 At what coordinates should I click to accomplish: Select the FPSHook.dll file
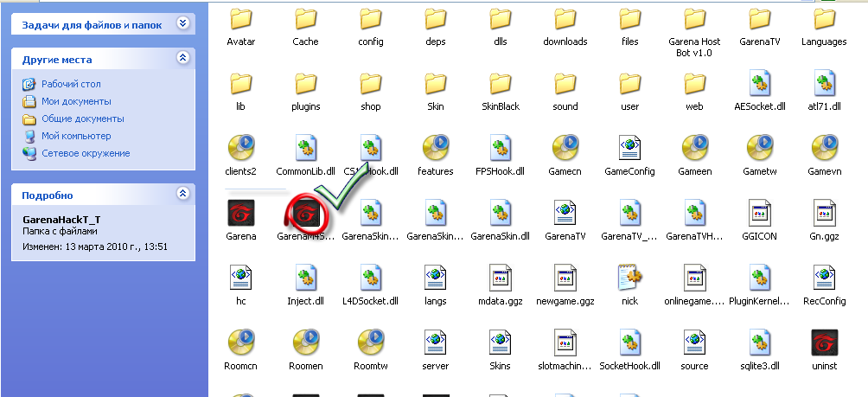(x=501, y=149)
